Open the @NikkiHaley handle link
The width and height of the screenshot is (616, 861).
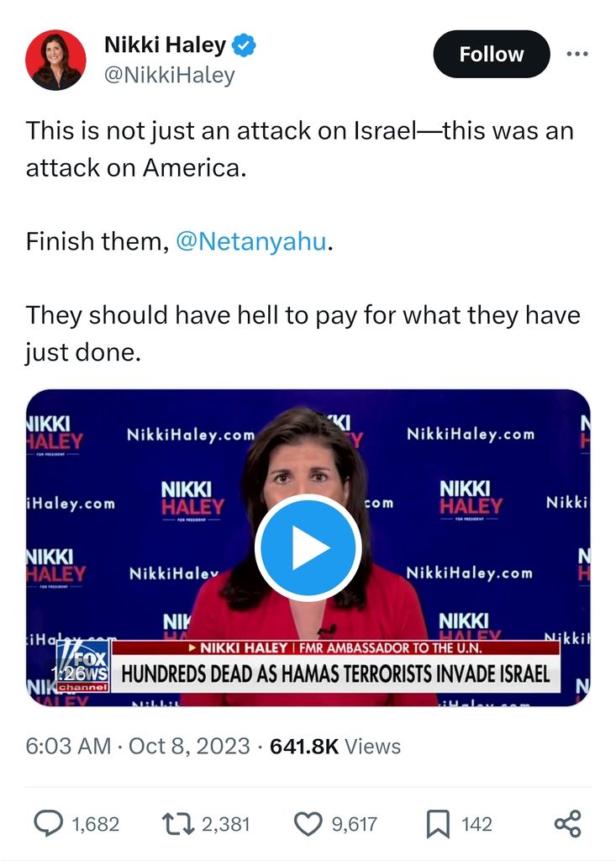tap(170, 75)
